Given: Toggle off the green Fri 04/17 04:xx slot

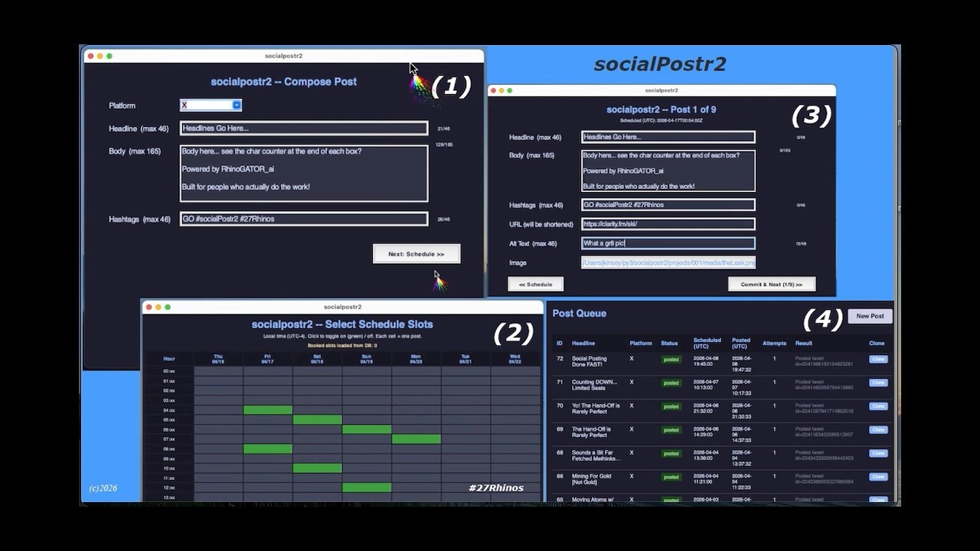Looking at the screenshot, I should click(268, 410).
